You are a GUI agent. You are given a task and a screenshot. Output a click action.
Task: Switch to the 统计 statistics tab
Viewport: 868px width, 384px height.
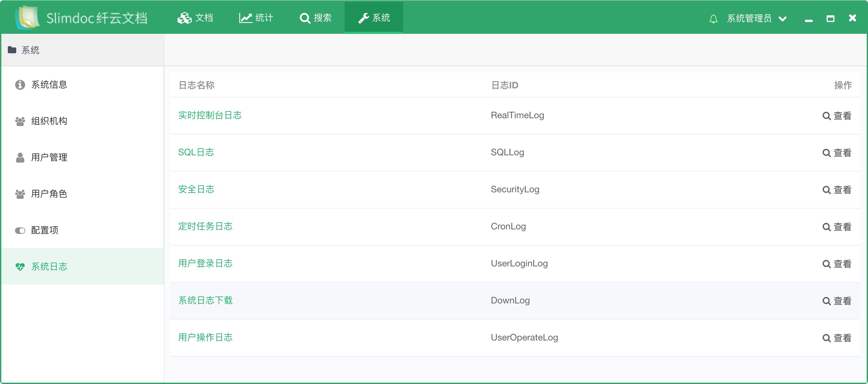pyautogui.click(x=256, y=18)
